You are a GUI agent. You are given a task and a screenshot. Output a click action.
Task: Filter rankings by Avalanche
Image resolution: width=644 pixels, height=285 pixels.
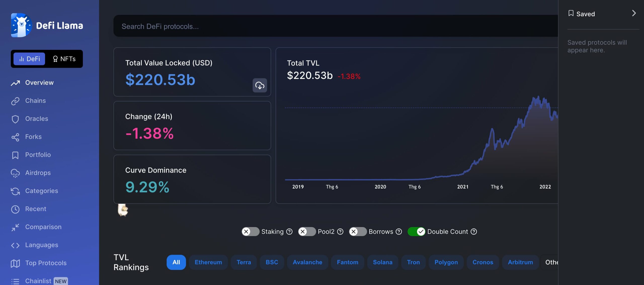(x=307, y=262)
